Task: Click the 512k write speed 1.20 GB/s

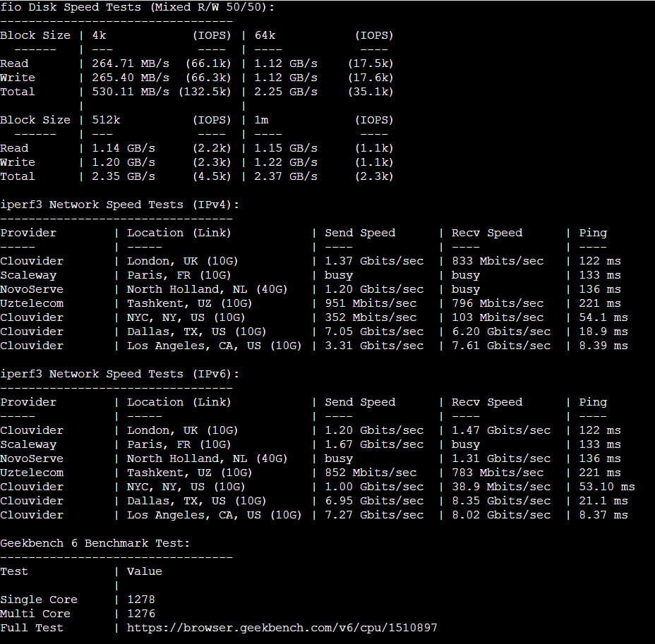Action: 124,162
